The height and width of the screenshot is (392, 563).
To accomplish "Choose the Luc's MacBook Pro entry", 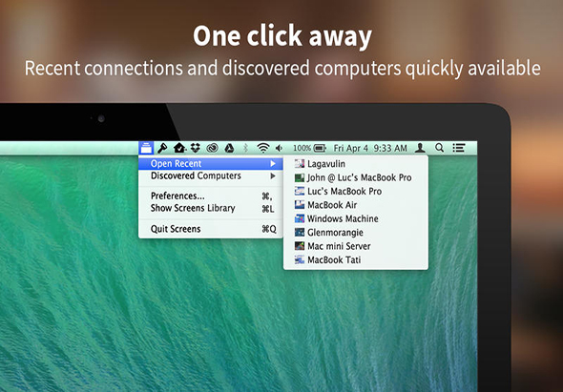I will 356,192.
